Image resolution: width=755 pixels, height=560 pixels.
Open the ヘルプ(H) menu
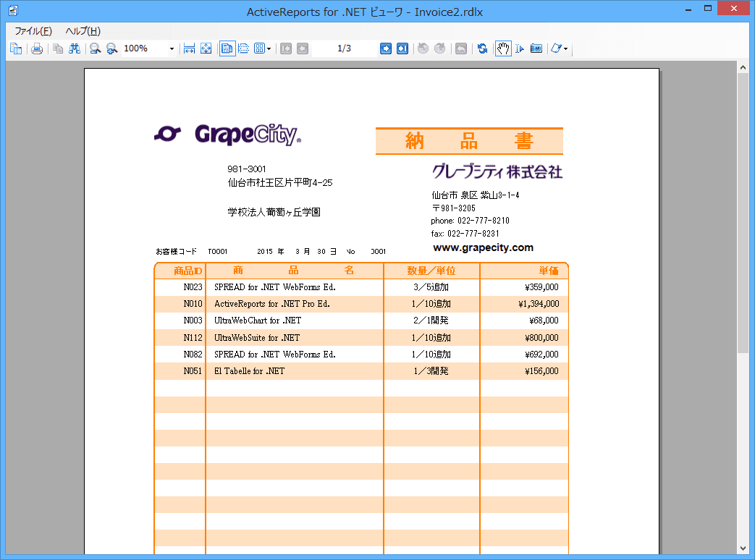tap(83, 31)
